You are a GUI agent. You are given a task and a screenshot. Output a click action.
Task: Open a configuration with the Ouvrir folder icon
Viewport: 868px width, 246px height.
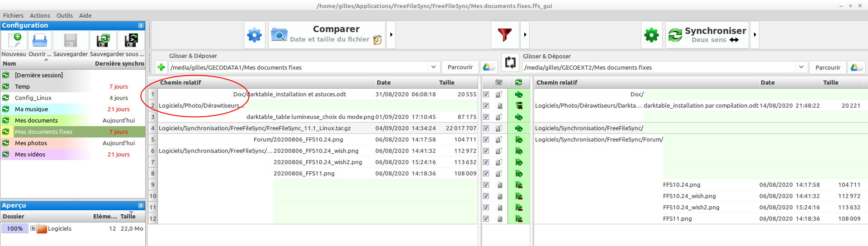pyautogui.click(x=40, y=40)
